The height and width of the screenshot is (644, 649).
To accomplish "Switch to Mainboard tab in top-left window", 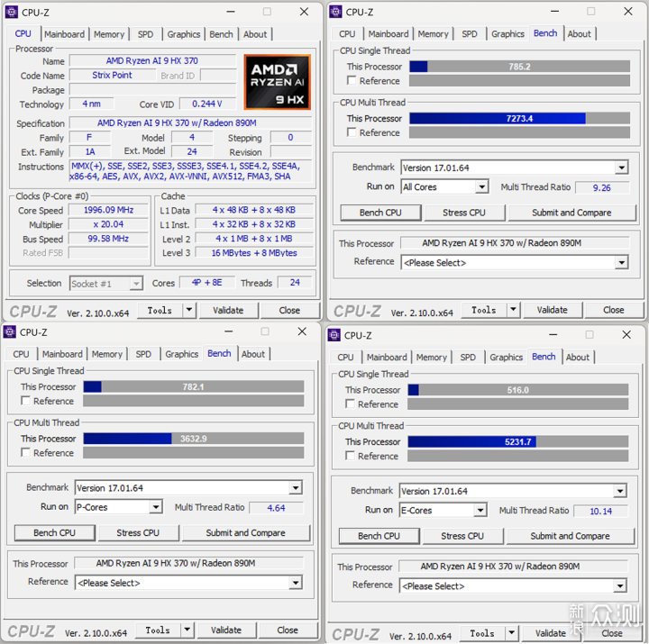I will (x=64, y=34).
